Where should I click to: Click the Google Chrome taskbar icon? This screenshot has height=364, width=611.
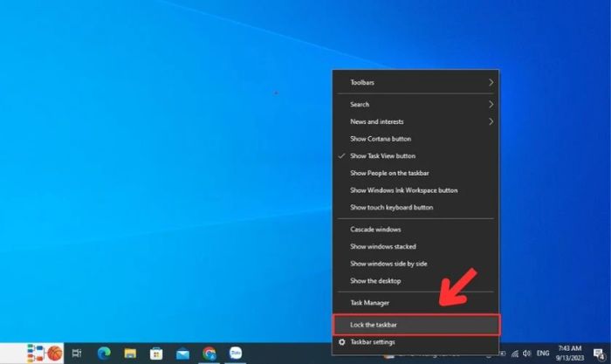pos(209,353)
